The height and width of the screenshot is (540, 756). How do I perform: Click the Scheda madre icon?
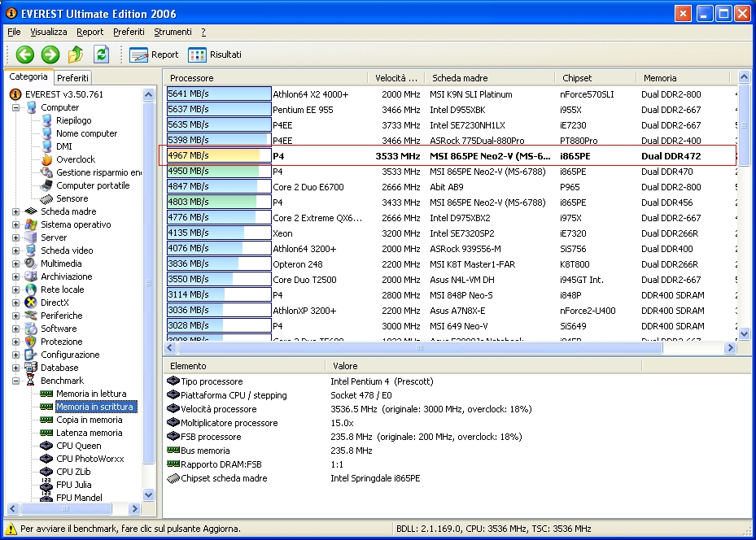point(31,211)
